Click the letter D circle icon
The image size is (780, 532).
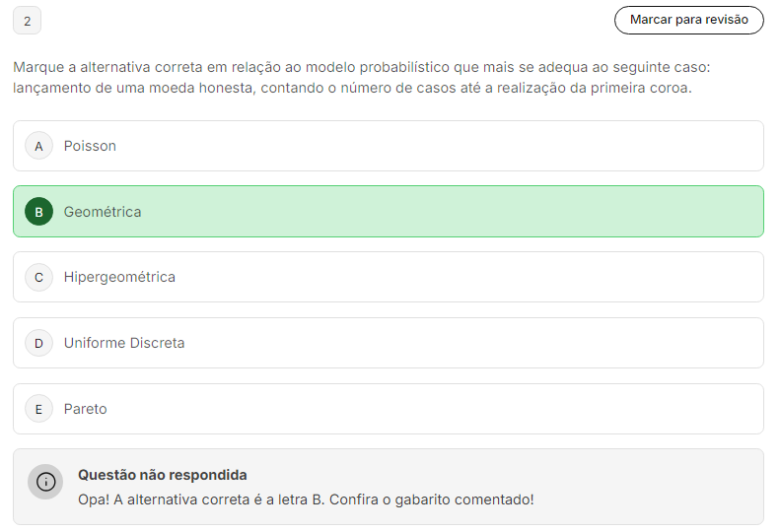tap(38, 343)
